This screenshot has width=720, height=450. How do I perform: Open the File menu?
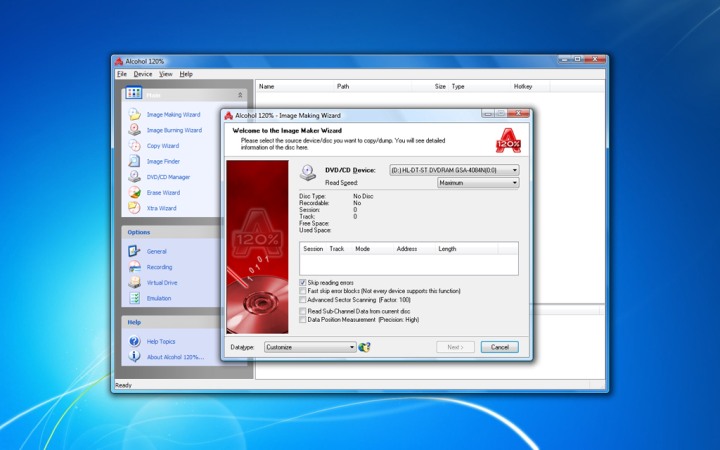(121, 74)
